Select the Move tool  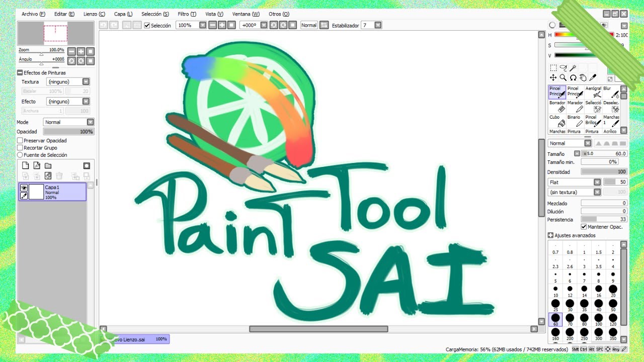(553, 77)
